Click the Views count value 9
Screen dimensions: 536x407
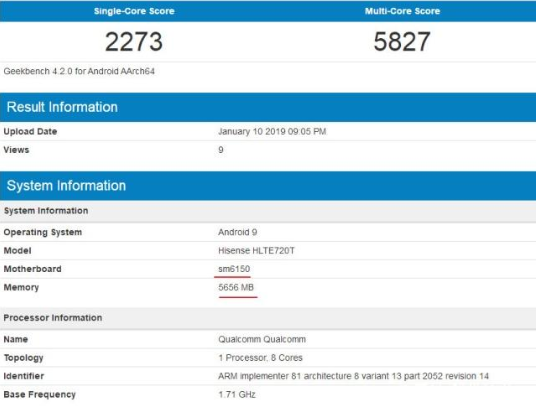(x=221, y=150)
